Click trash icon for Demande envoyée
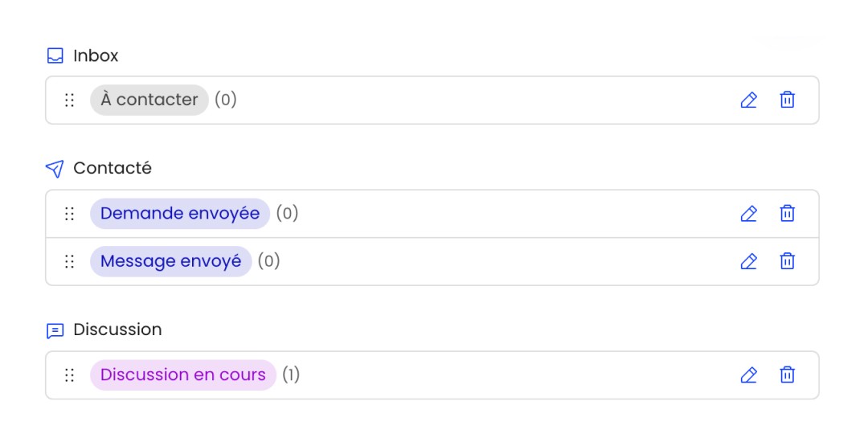This screenshot has height=434, width=868. [x=788, y=214]
